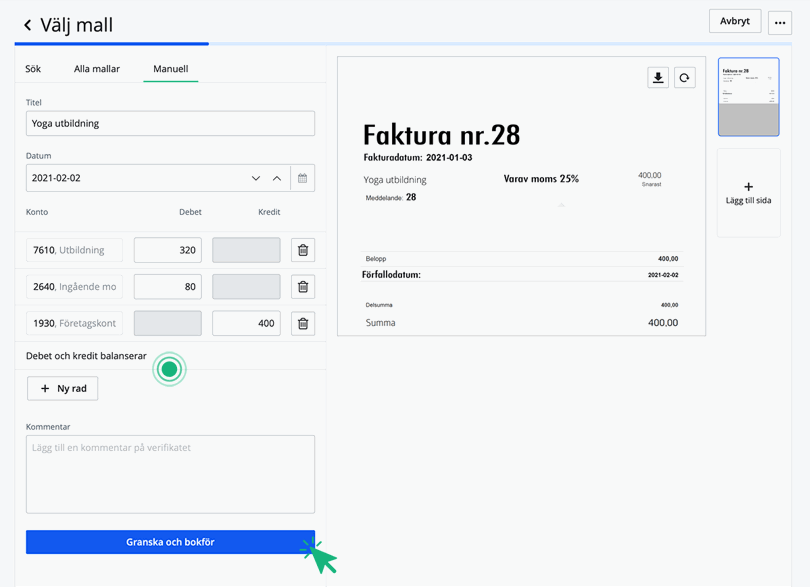The width and height of the screenshot is (810, 587).
Task: Open the calendar date picker
Action: click(x=302, y=178)
